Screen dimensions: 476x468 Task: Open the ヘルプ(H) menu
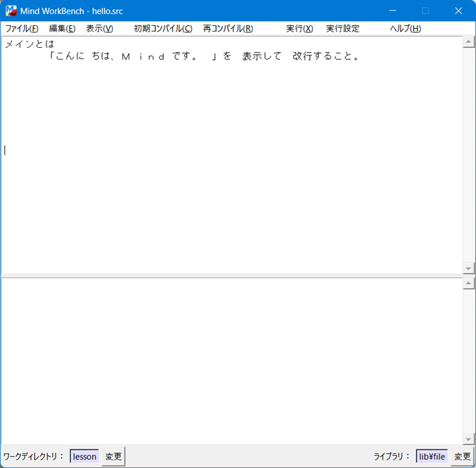(x=405, y=29)
